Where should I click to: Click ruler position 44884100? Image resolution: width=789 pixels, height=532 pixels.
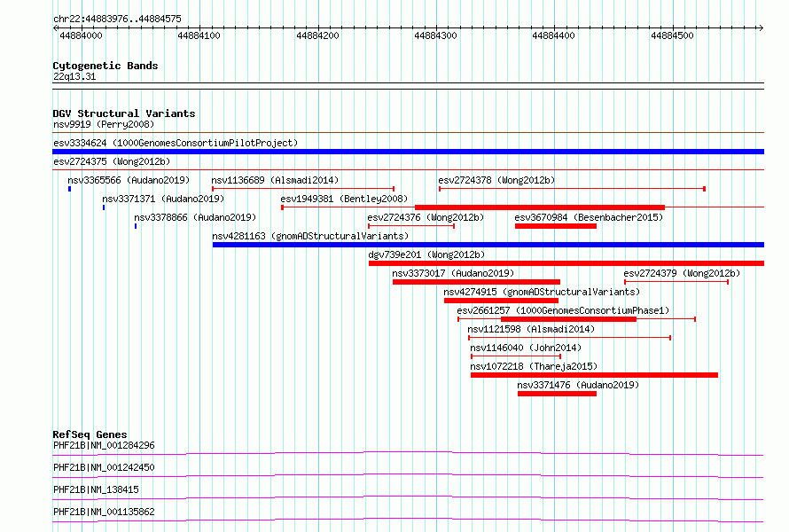click(x=199, y=35)
